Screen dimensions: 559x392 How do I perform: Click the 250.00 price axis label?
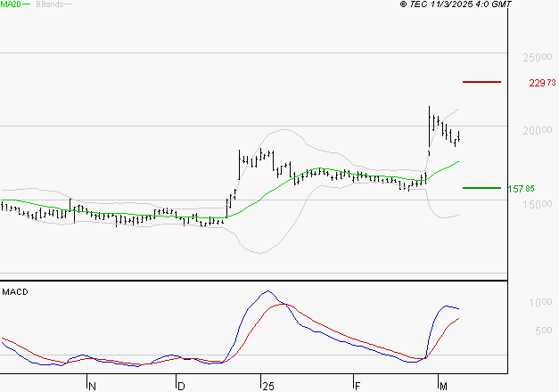click(x=538, y=57)
